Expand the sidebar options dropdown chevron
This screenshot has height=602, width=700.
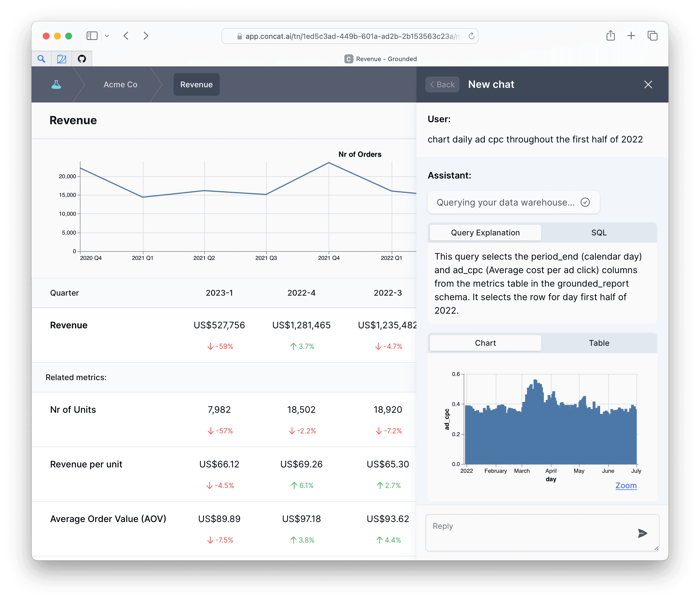point(107,36)
